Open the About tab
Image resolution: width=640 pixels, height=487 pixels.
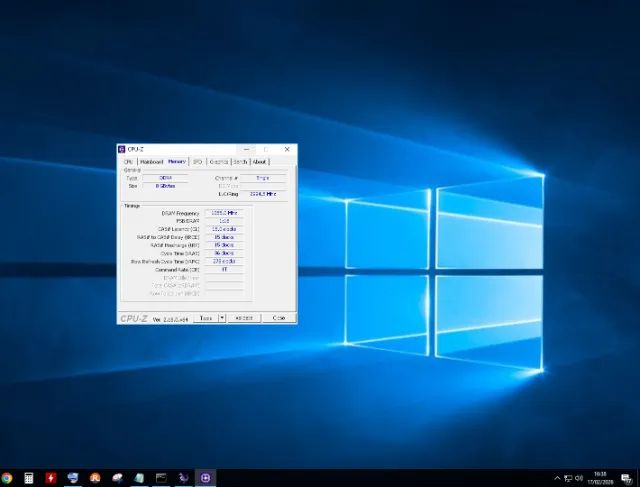[259, 162]
